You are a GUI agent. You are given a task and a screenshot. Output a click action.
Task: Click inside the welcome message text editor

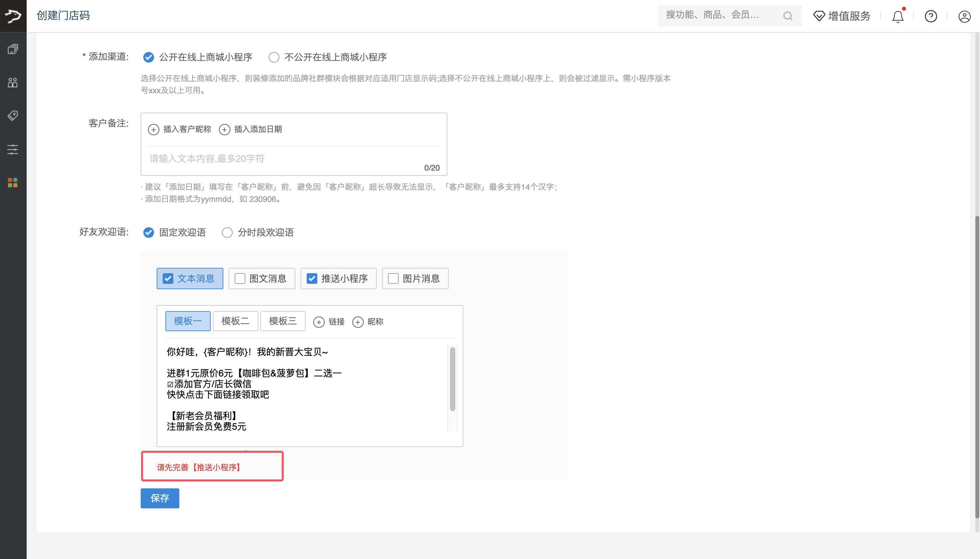point(306,388)
